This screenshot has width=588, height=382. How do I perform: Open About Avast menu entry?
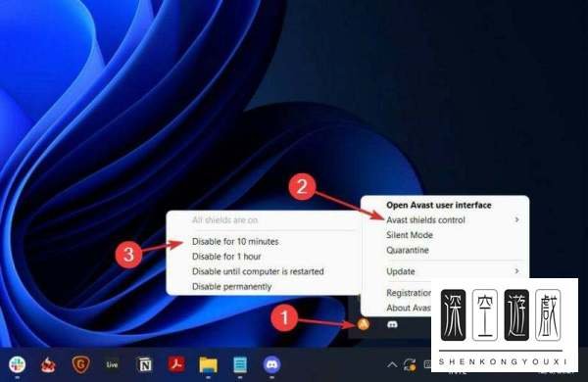coord(409,308)
